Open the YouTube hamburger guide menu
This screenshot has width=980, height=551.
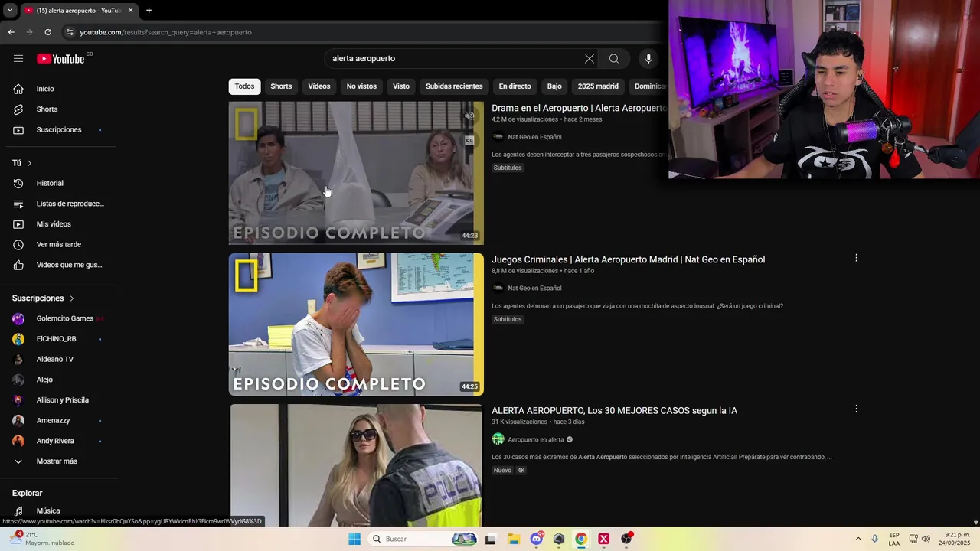click(18, 59)
